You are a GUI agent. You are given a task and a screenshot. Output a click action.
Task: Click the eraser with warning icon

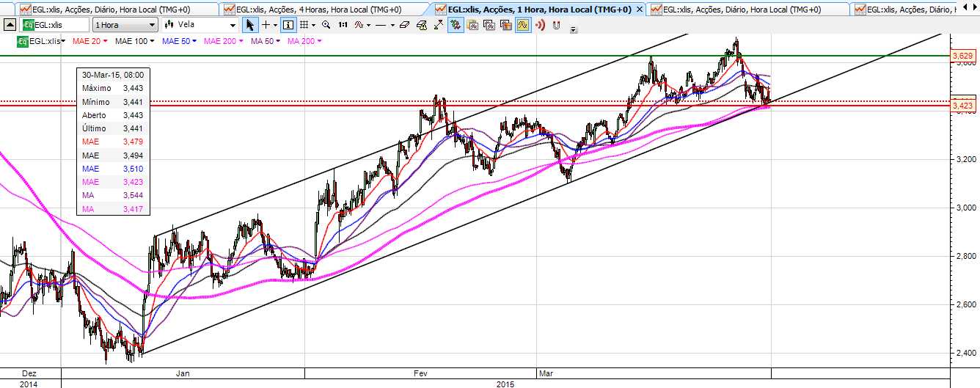point(422,25)
